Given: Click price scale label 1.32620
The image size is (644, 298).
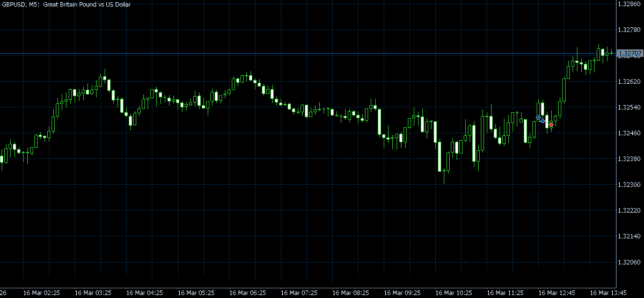Looking at the screenshot, I should click(x=630, y=82).
